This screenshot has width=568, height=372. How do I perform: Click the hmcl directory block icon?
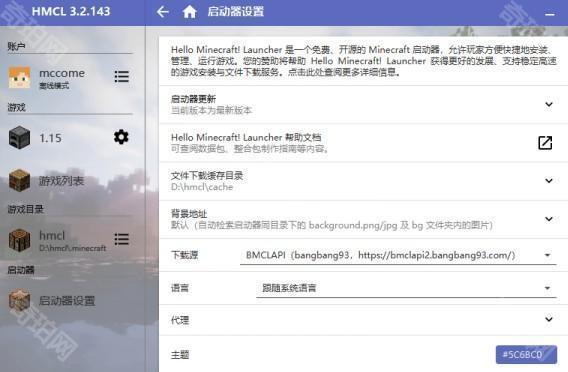pyautogui.click(x=20, y=240)
